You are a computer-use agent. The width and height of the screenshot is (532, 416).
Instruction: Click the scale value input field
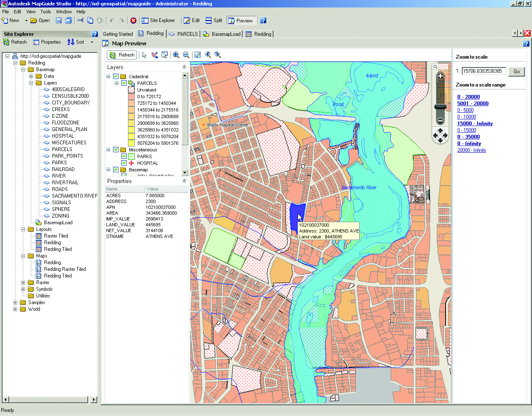484,71
